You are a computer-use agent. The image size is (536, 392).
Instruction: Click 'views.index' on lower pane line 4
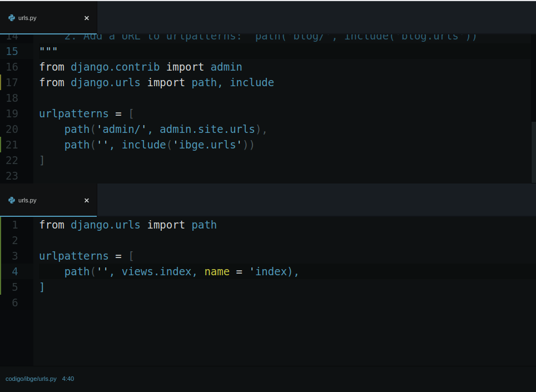[157, 272]
